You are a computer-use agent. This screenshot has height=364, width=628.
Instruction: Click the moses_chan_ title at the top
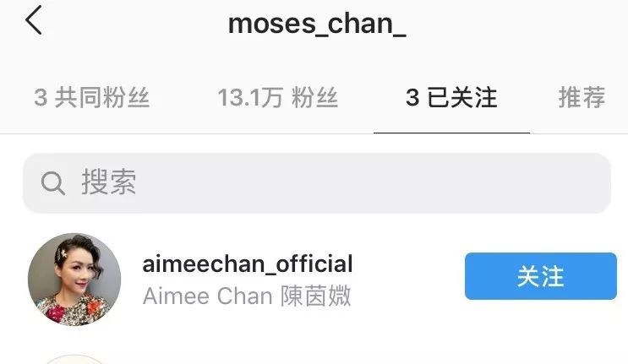click(x=317, y=24)
